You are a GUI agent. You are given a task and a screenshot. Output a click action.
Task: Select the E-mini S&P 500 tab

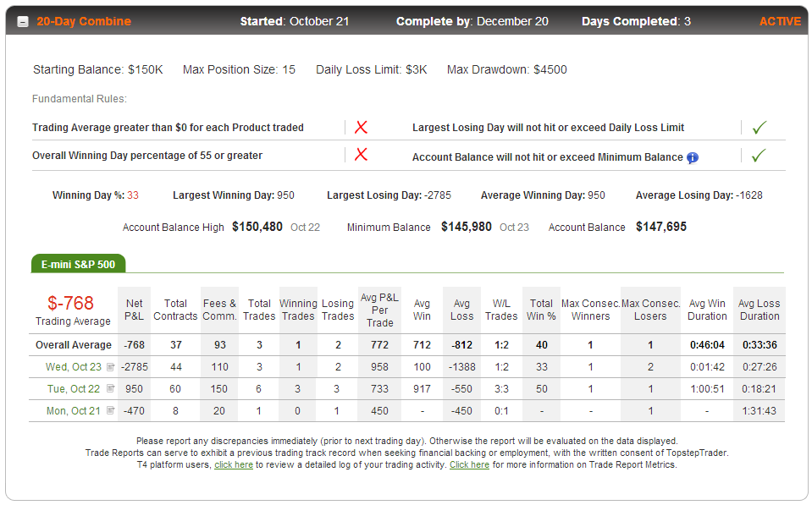pyautogui.click(x=78, y=264)
